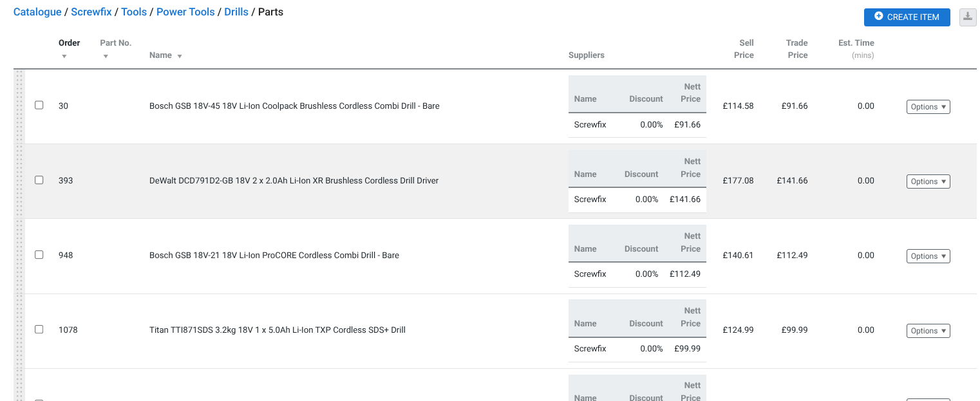Show Options for the Titan SDS+ drill
The image size is (980, 401).
(928, 331)
